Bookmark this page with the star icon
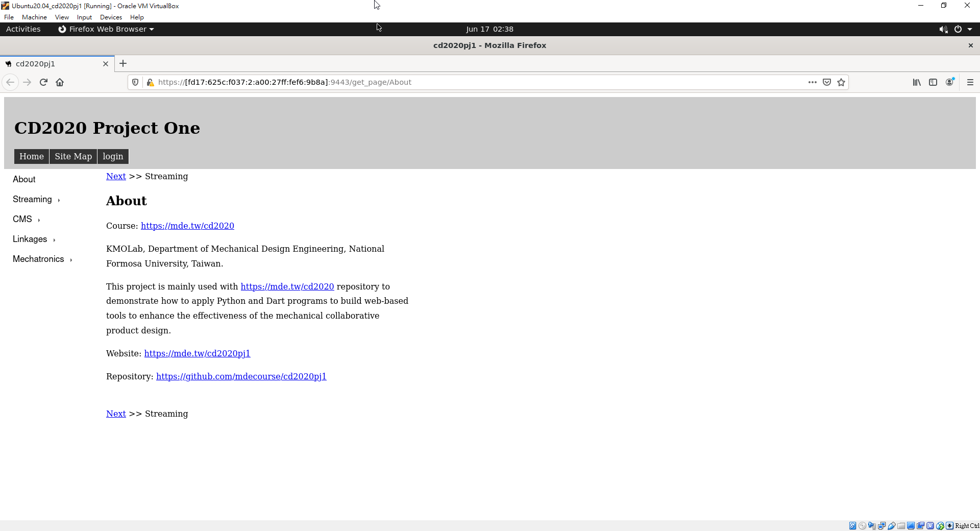 pyautogui.click(x=841, y=82)
